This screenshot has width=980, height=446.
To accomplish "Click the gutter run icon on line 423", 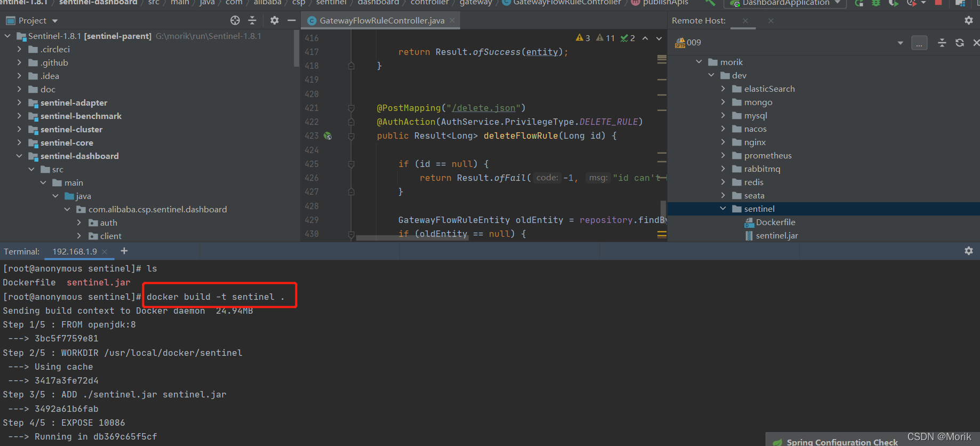I will point(328,136).
